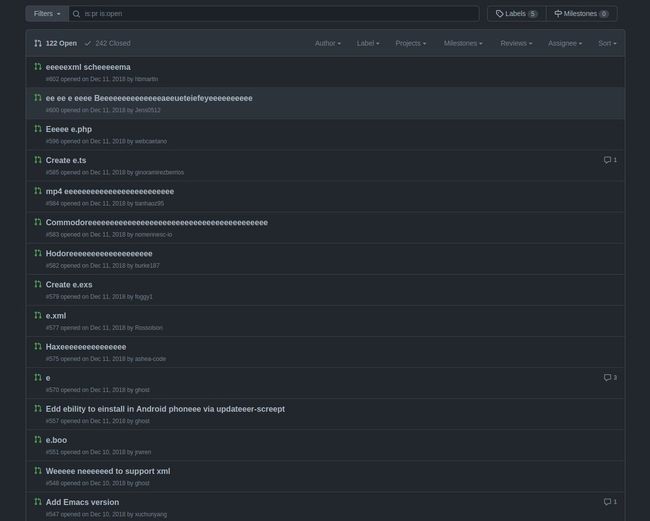Image resolution: width=650 pixels, height=521 pixels.
Task: Go to the Milestones page button
Action: click(x=581, y=14)
